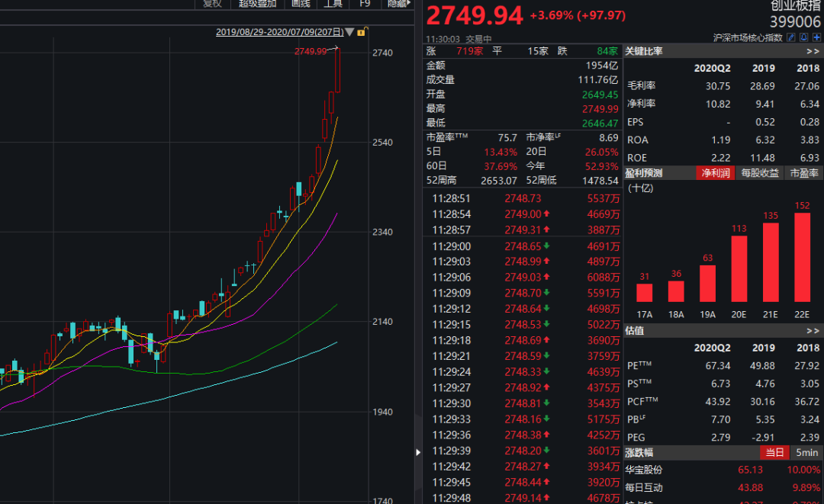Toggle the yellow date-range lock icon

(362, 32)
